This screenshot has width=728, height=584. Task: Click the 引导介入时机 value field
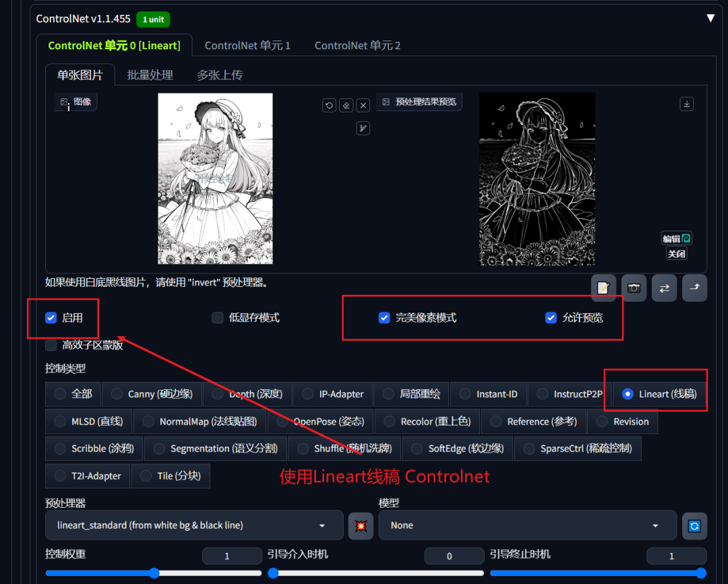pyautogui.click(x=454, y=556)
